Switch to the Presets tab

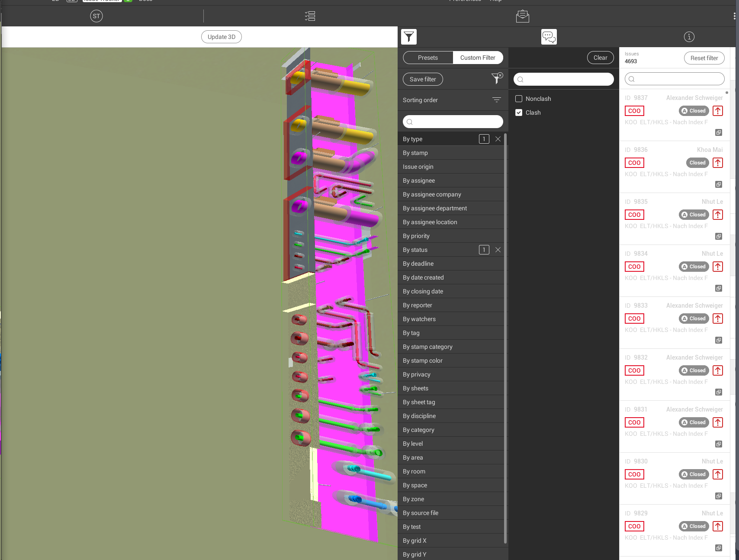pos(427,58)
